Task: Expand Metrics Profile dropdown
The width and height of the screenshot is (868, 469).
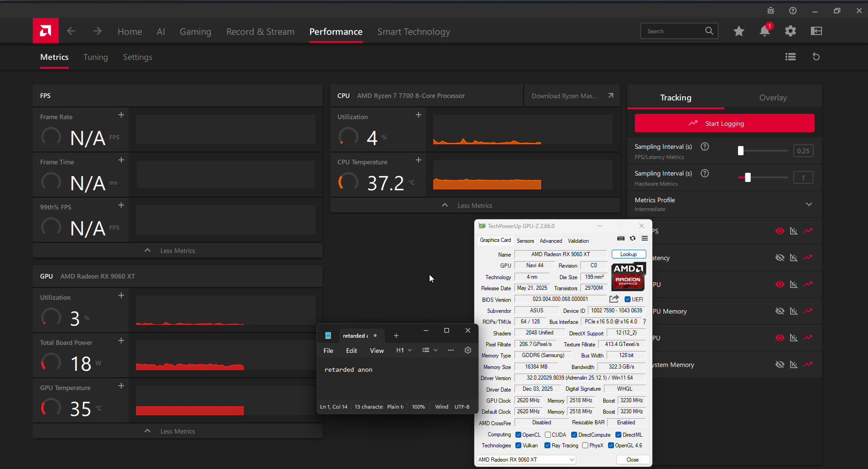Action: coord(809,204)
